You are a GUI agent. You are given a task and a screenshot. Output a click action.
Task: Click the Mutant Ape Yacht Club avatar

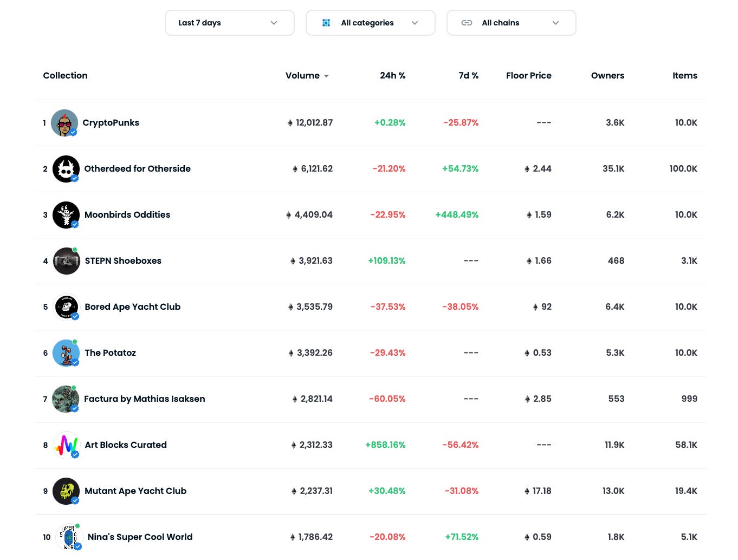(x=66, y=491)
